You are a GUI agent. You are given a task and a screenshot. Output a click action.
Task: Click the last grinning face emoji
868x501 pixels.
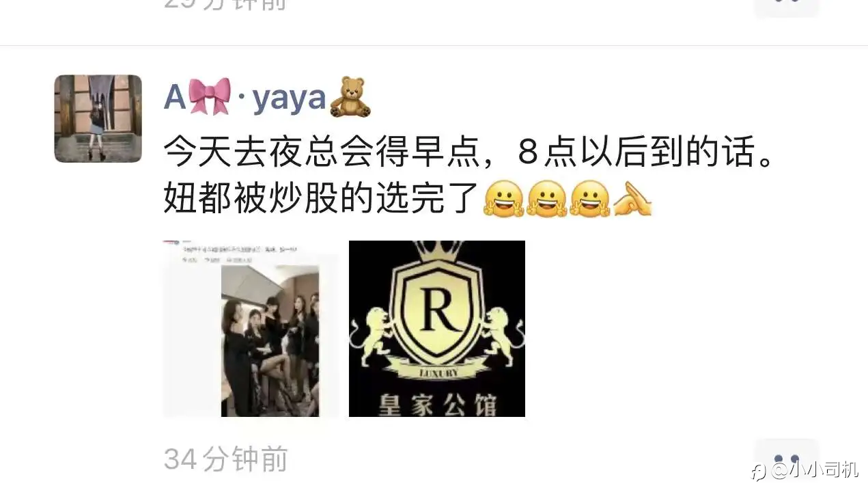click(589, 200)
